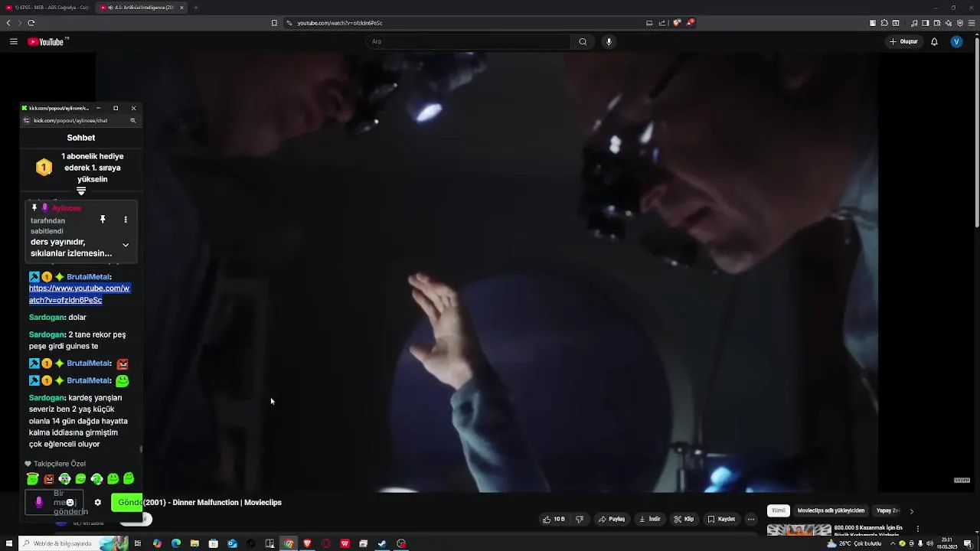
Task: Open the emoji picker in chat input
Action: [70, 503]
